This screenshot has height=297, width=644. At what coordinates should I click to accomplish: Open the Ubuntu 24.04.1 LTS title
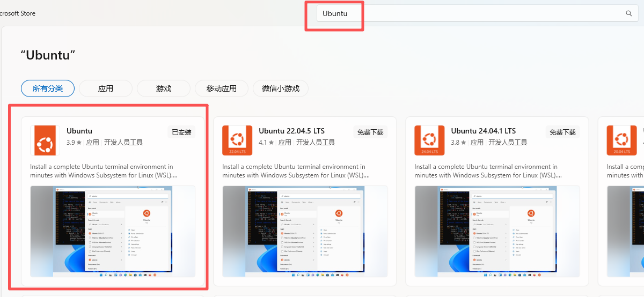pyautogui.click(x=484, y=131)
